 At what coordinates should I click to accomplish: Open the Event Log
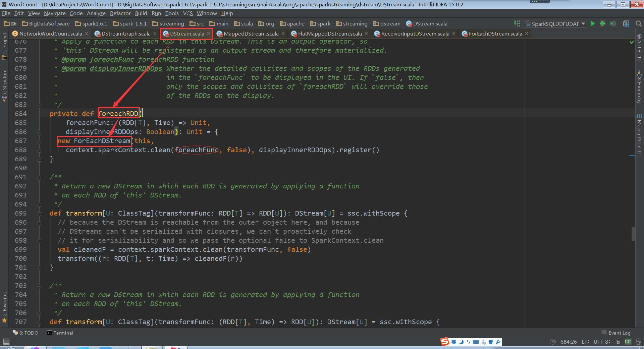point(616,333)
